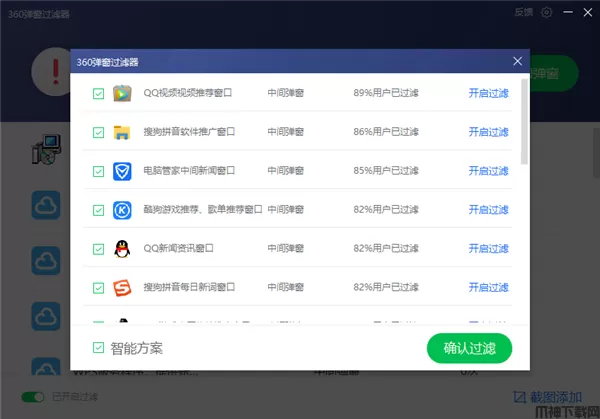Uncheck the 电脑管家中间新闻窗口 checkbox

[x=98, y=171]
